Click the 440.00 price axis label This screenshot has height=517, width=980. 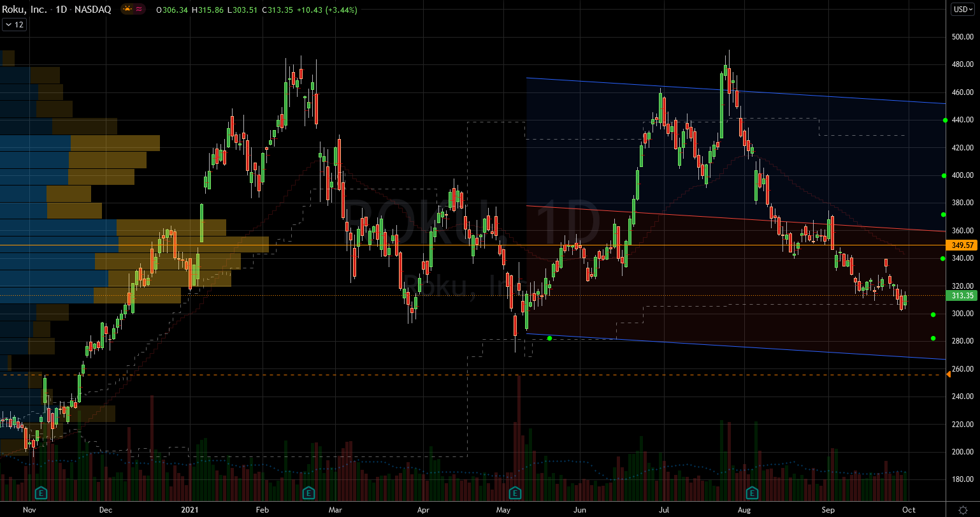pyautogui.click(x=962, y=120)
